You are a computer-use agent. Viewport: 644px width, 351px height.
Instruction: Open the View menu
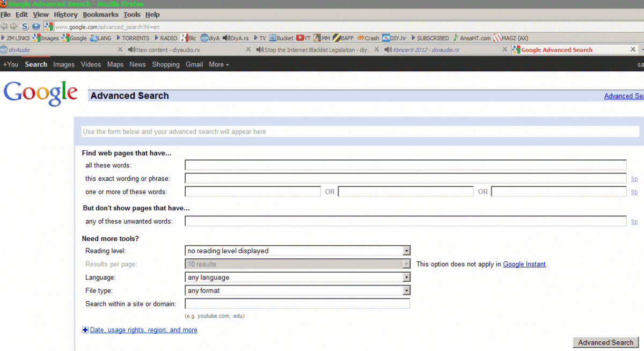[x=41, y=14]
